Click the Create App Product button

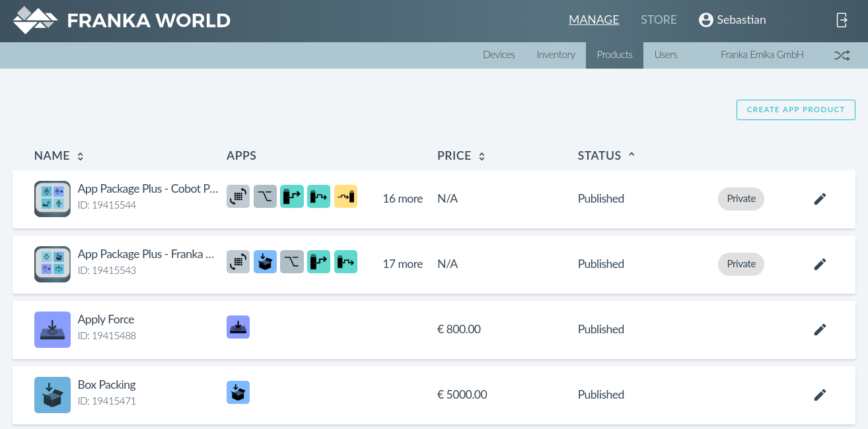point(796,110)
